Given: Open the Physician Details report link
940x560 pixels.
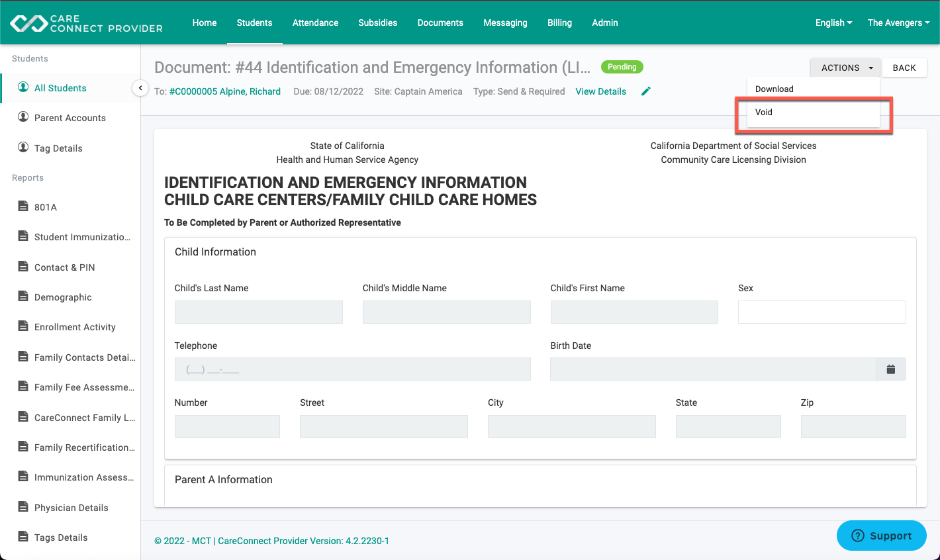Looking at the screenshot, I should tap(71, 508).
